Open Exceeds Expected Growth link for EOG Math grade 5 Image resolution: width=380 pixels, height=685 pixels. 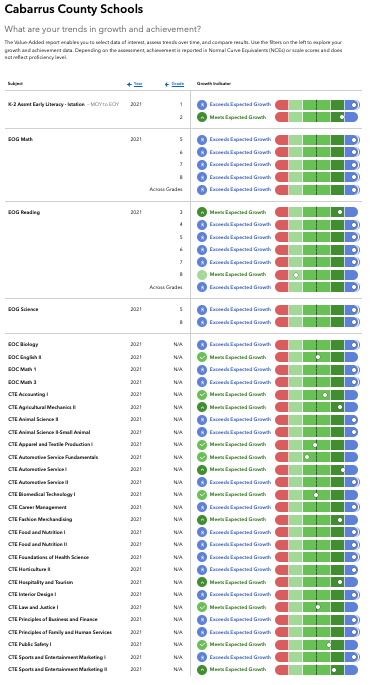(240, 139)
